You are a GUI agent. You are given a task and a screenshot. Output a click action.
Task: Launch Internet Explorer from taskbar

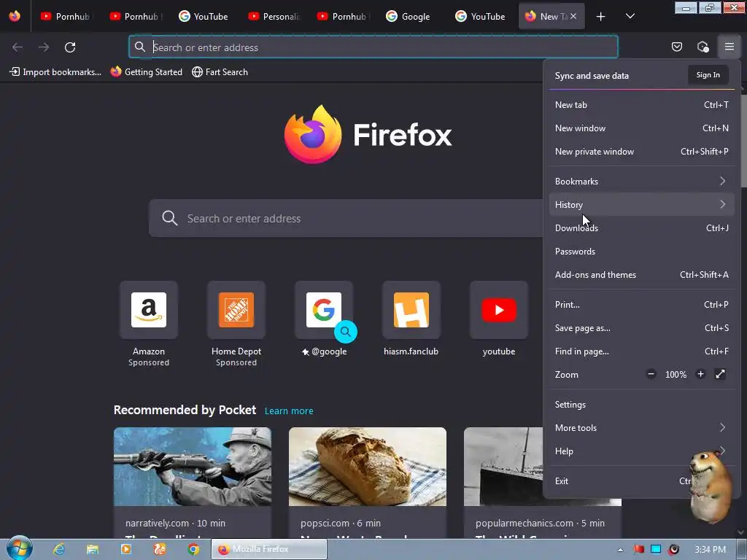pyautogui.click(x=59, y=549)
